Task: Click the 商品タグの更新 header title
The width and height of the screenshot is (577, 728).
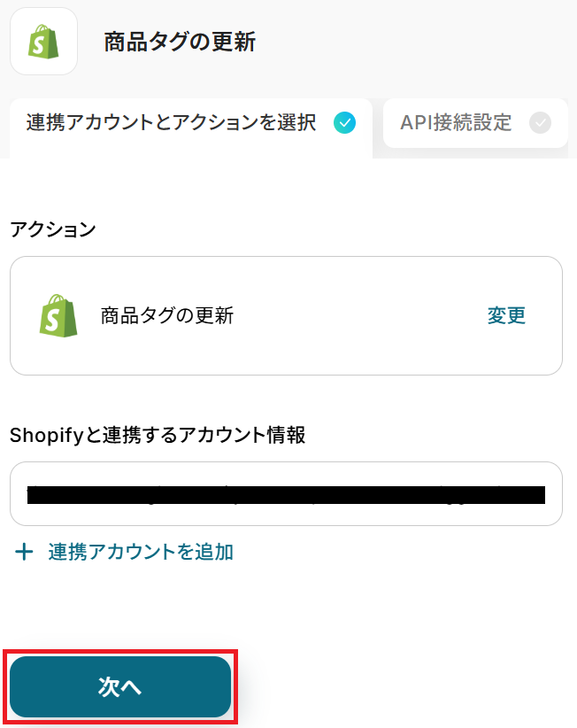Action: click(x=180, y=42)
